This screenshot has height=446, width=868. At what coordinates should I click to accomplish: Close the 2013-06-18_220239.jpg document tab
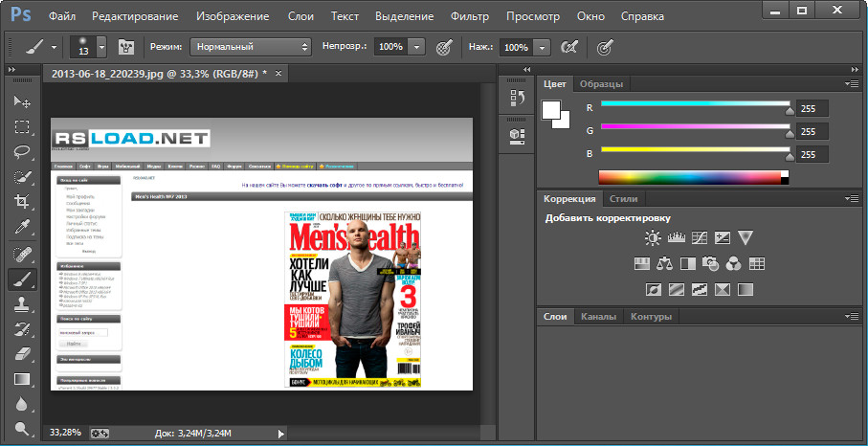tap(278, 73)
